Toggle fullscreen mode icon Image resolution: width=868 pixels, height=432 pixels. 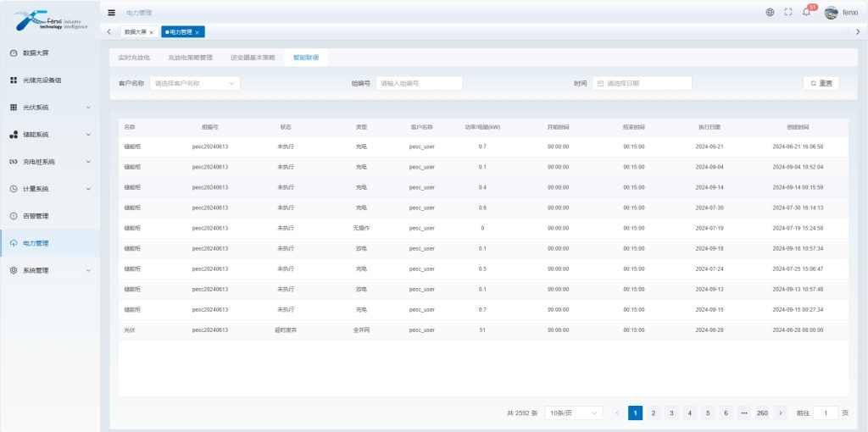788,13
